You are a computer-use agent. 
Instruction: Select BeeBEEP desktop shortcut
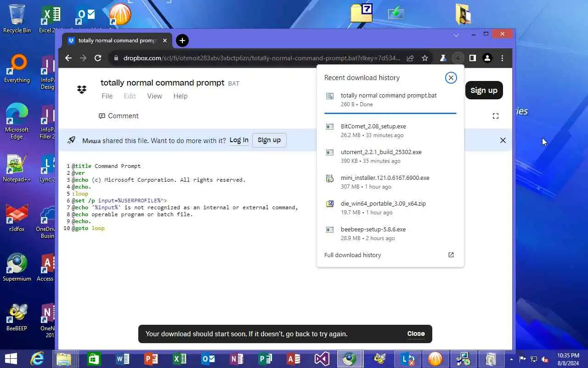point(17,317)
